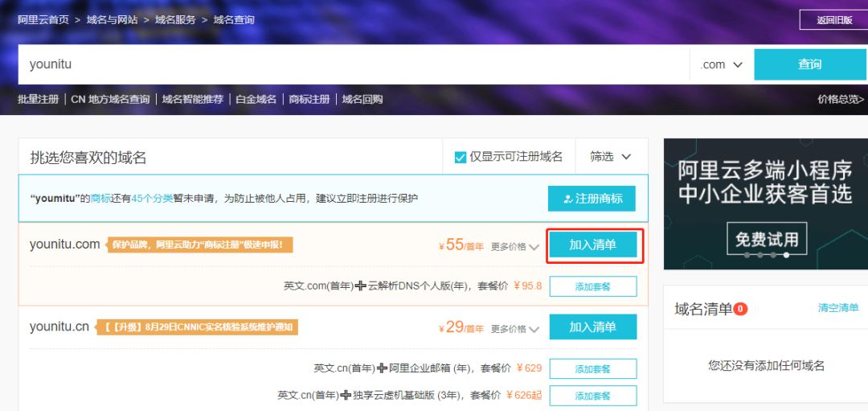
Task: Click the 45个分类 link
Action: 152,199
